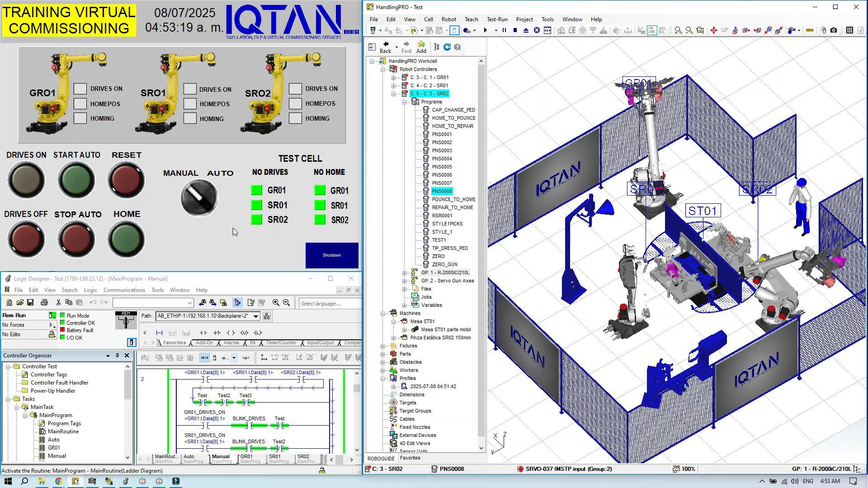
Task: Insert an Output Latch (L) element
Action: click(258, 333)
